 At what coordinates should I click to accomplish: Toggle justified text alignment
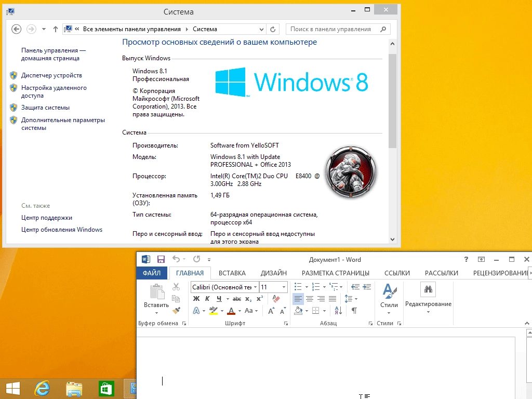[332, 299]
